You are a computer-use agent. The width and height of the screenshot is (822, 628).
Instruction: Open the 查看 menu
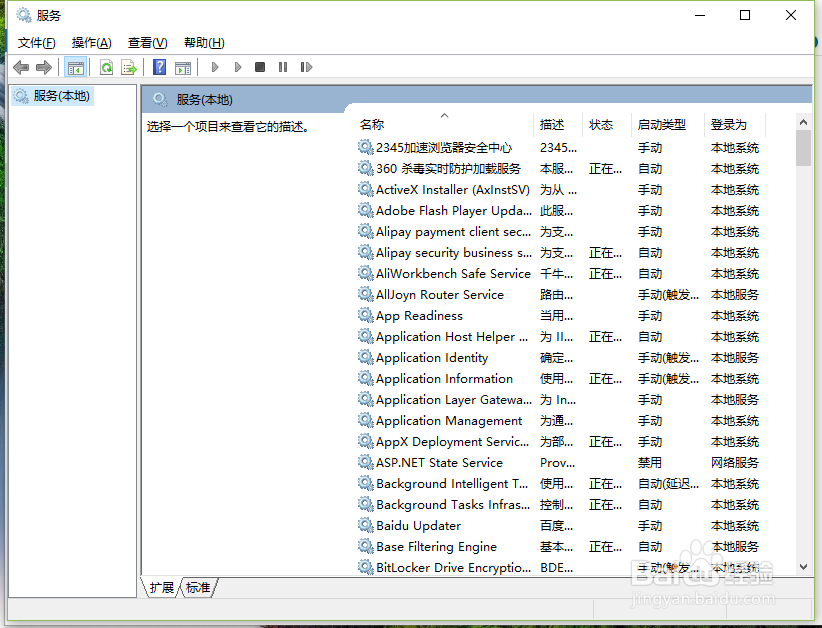point(146,42)
